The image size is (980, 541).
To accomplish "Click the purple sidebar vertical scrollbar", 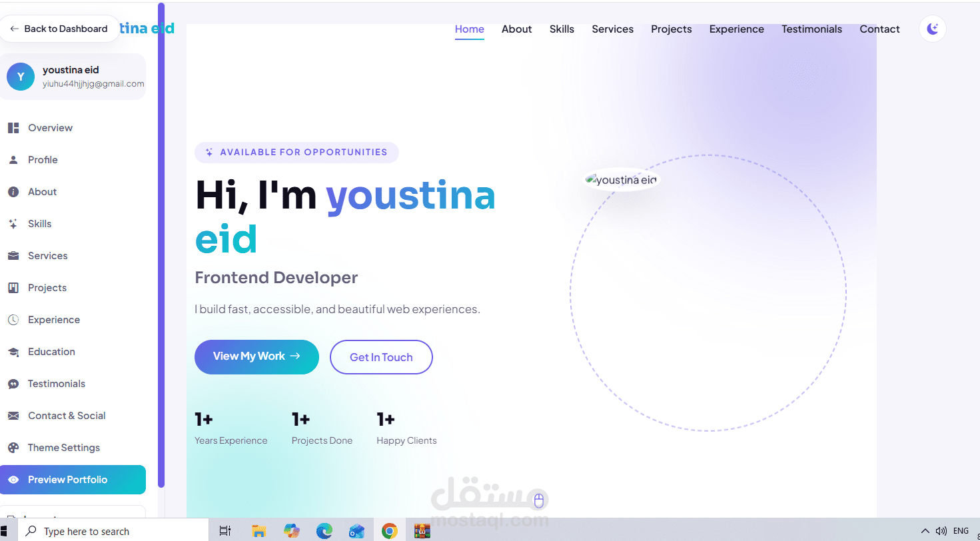I will tap(161, 244).
